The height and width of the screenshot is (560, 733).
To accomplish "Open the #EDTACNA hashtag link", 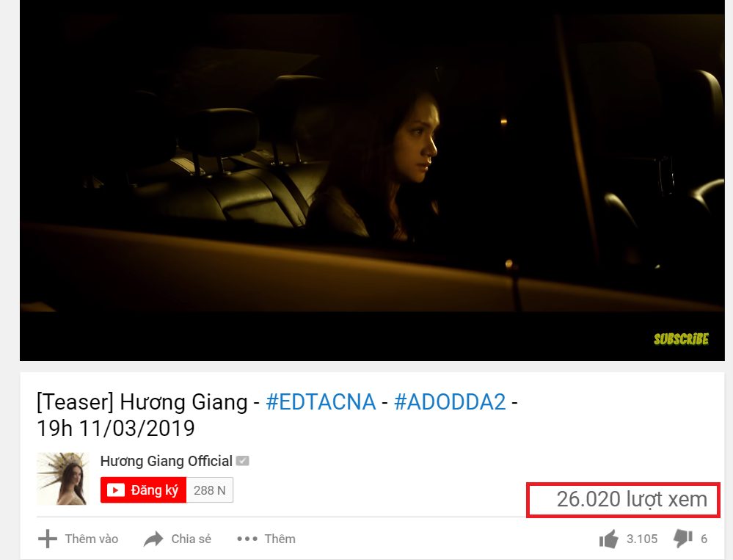I will pyautogui.click(x=321, y=402).
